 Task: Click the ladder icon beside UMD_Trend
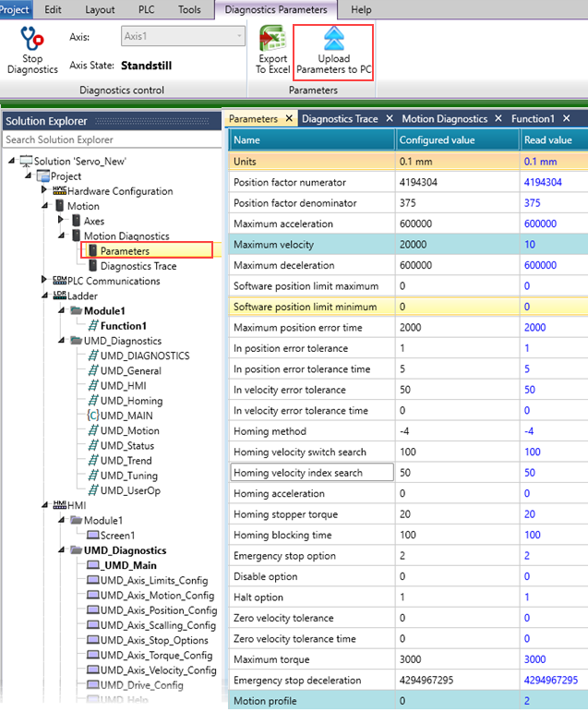click(x=93, y=461)
